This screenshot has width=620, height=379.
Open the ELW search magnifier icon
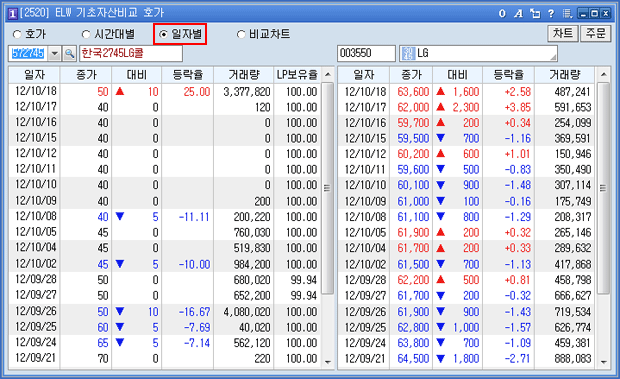coord(70,53)
